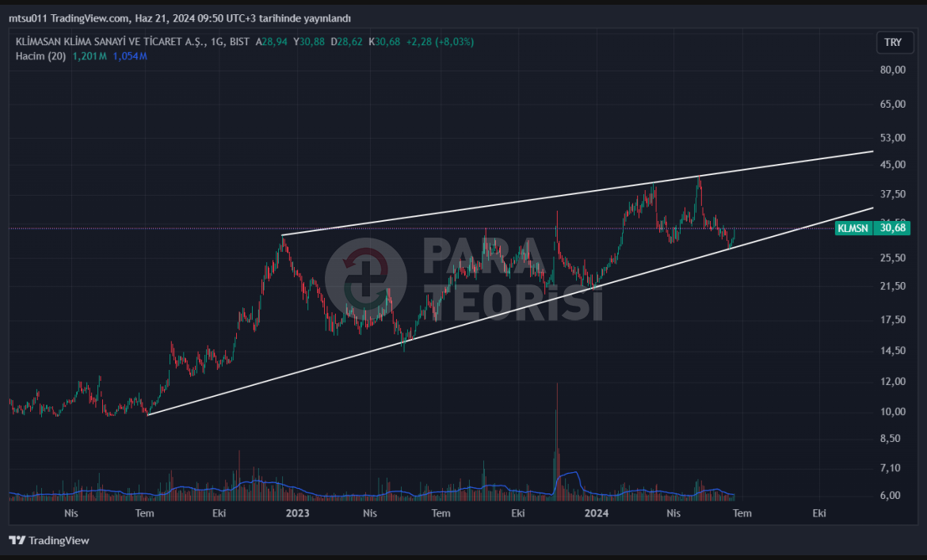This screenshot has width=927, height=560.
Task: Click the 80,00 price axis label
Action: 893,70
